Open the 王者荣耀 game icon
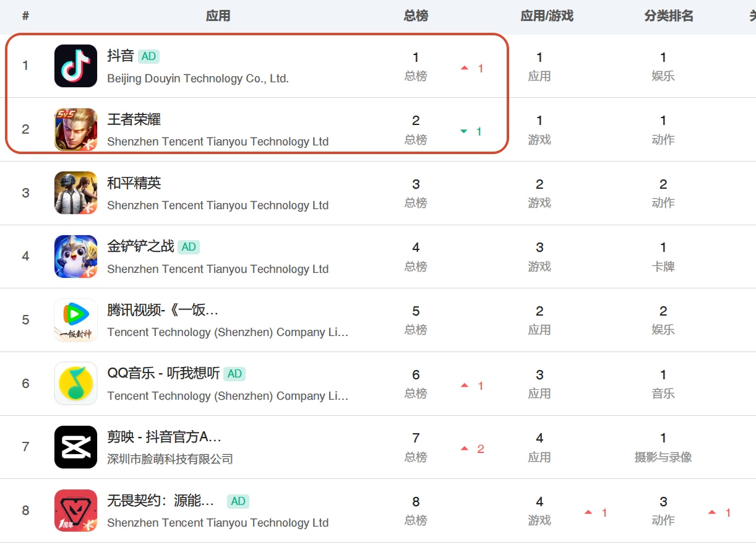 75,129
